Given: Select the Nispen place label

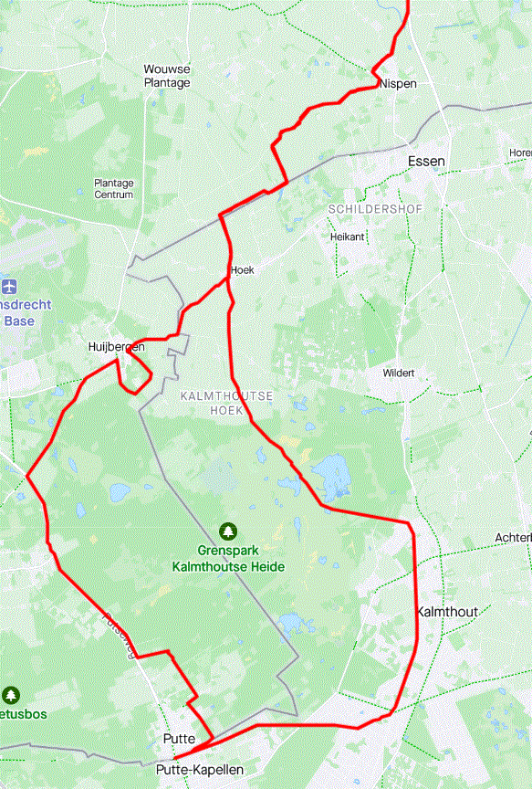Looking at the screenshot, I should 398,84.
